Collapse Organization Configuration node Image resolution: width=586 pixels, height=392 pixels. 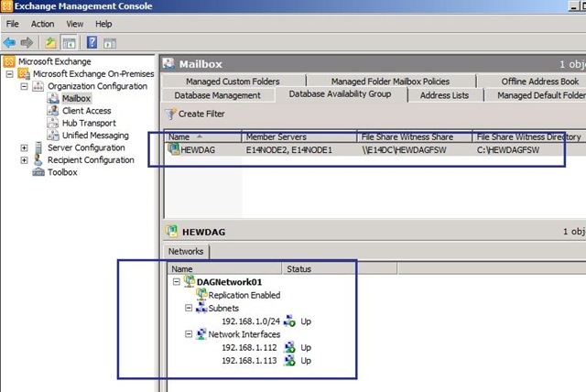click(25, 86)
